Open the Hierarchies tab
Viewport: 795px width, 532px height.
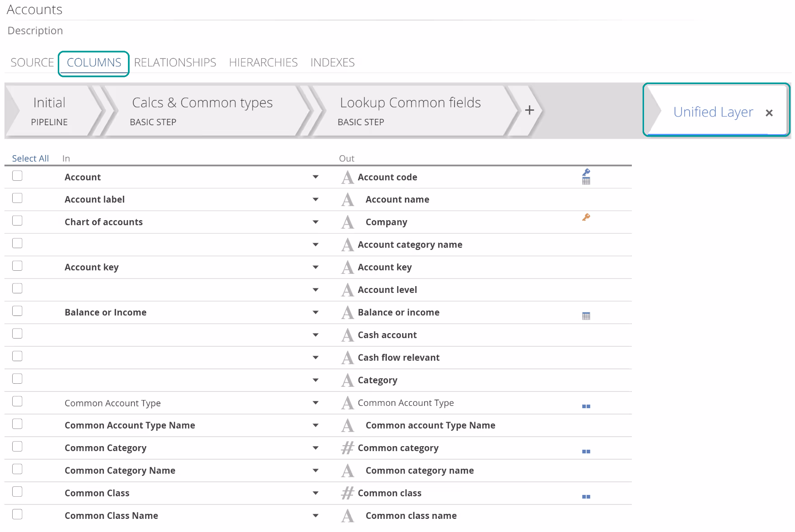click(263, 62)
